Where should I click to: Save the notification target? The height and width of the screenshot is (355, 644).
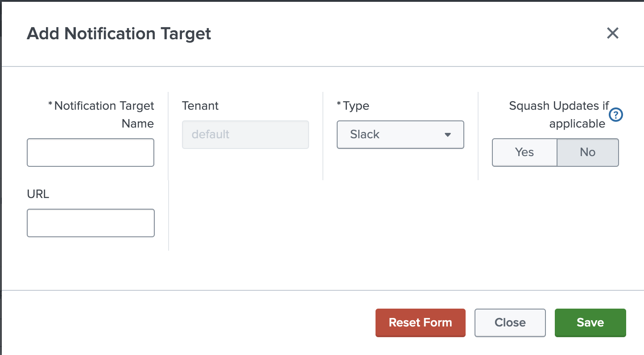coord(590,322)
